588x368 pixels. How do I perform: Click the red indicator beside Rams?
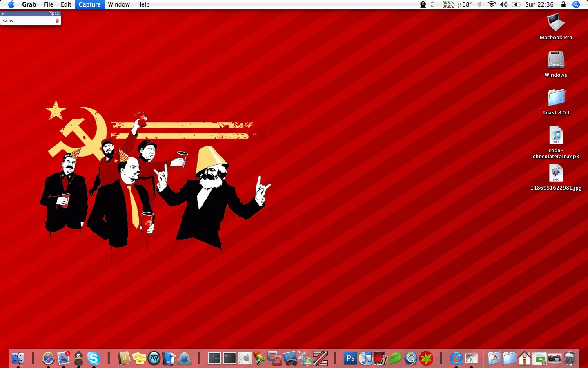coord(57,21)
